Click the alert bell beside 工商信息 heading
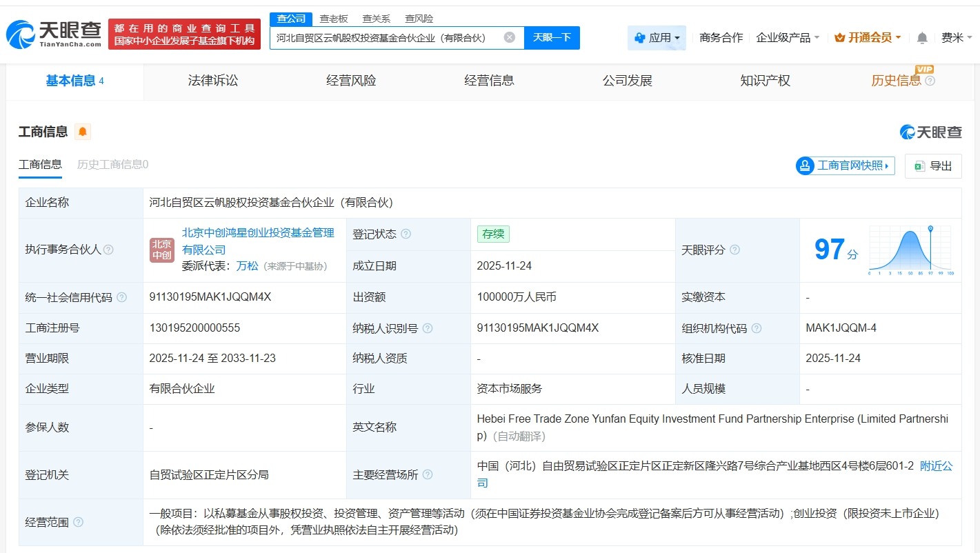 tap(82, 131)
